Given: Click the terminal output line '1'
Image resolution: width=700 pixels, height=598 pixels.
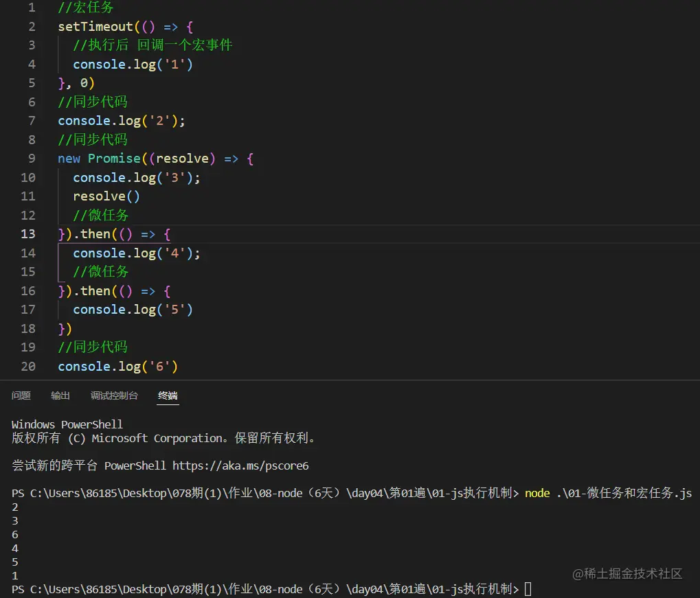Looking at the screenshot, I should [15, 575].
